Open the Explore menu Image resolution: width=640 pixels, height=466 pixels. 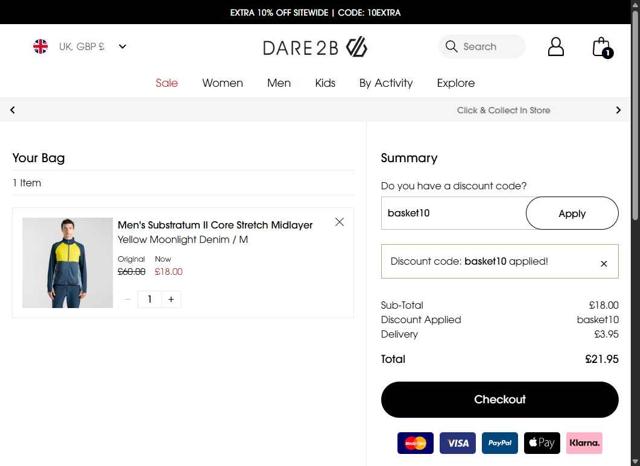[456, 83]
